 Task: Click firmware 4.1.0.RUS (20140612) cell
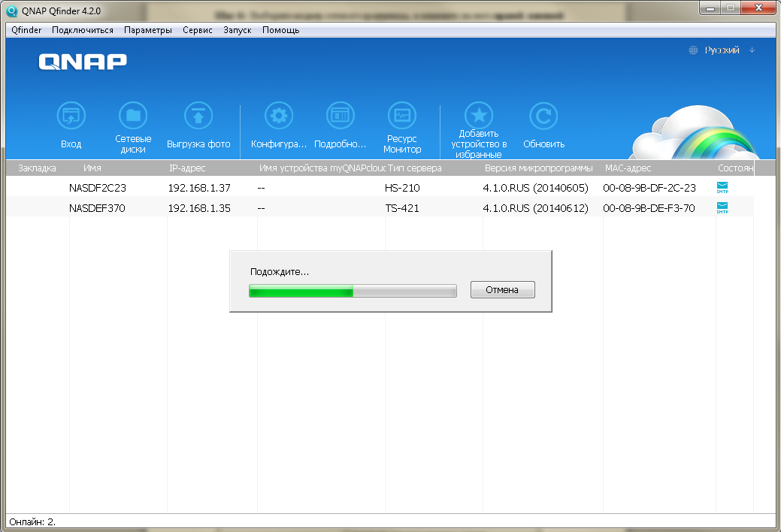click(535, 208)
